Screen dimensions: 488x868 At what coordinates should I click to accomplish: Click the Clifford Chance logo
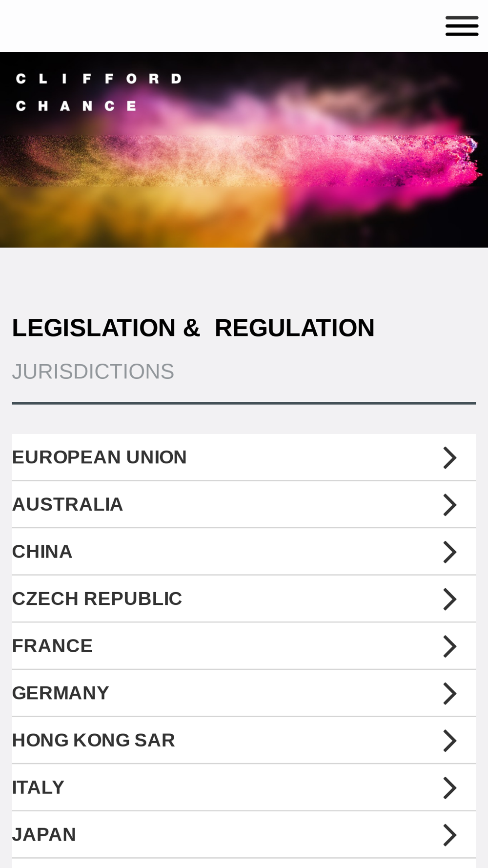(99, 92)
